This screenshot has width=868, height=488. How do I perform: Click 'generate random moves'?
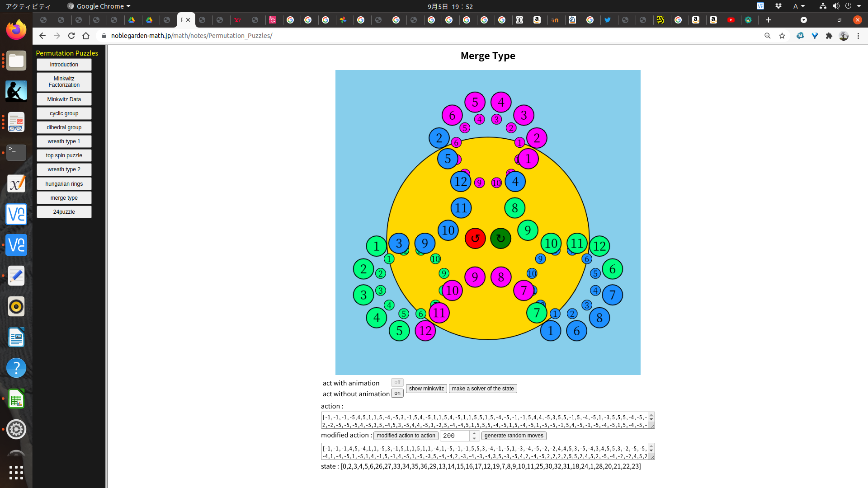click(514, 436)
